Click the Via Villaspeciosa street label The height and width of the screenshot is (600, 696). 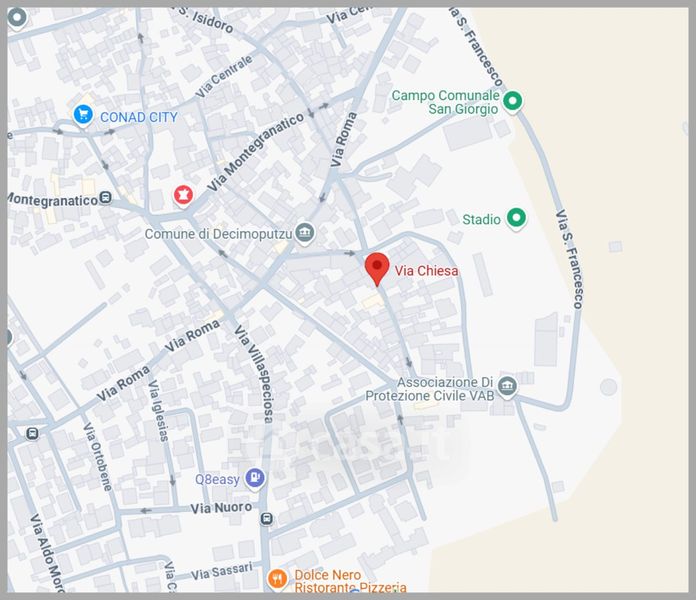tap(255, 374)
